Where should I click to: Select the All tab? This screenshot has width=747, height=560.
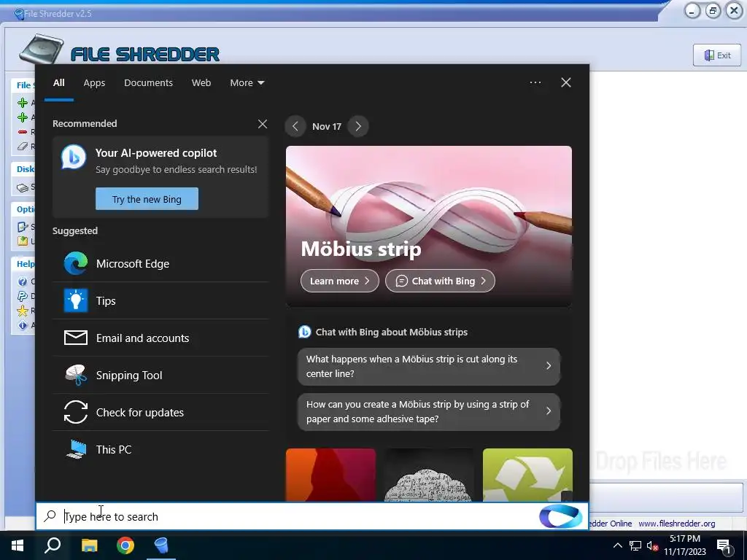coord(58,83)
